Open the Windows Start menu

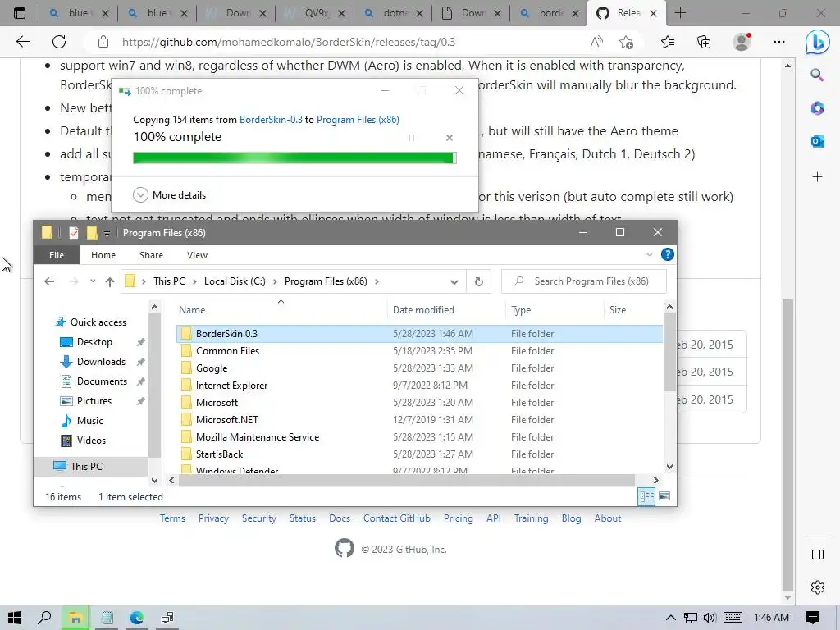click(x=15, y=618)
